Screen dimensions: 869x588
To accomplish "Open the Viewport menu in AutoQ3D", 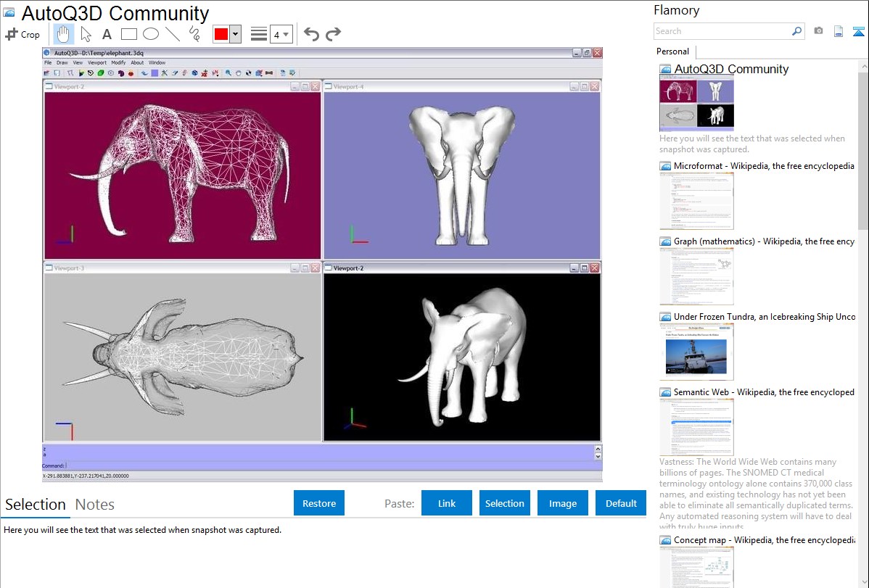I will pos(97,62).
